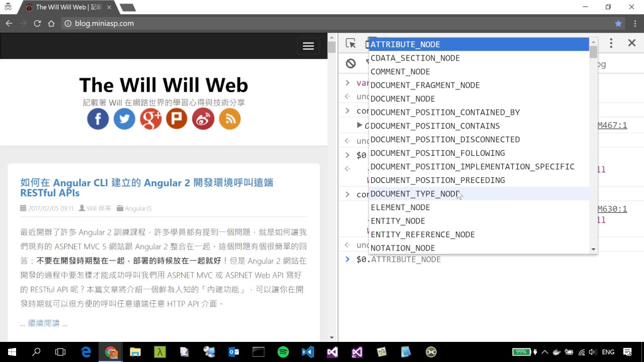Show hidden system tray icons chevron
This screenshot has width=644, height=362.
545,352
